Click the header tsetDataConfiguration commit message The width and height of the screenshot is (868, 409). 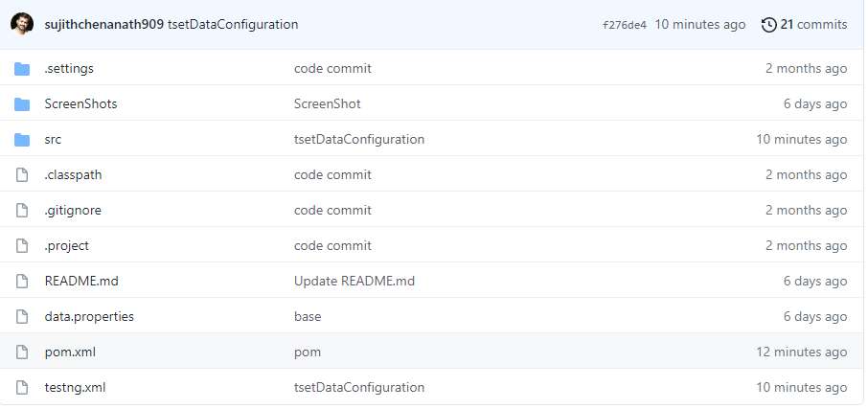click(233, 24)
